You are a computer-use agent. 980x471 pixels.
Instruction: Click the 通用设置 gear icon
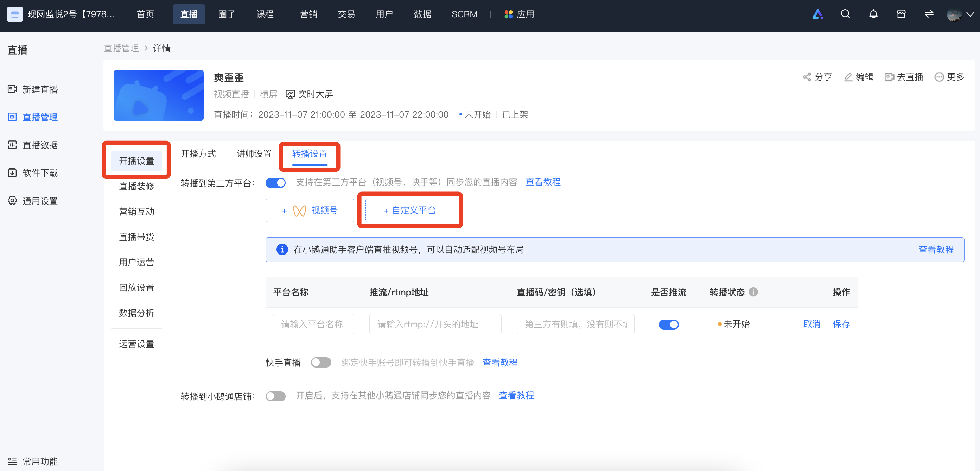pos(13,200)
